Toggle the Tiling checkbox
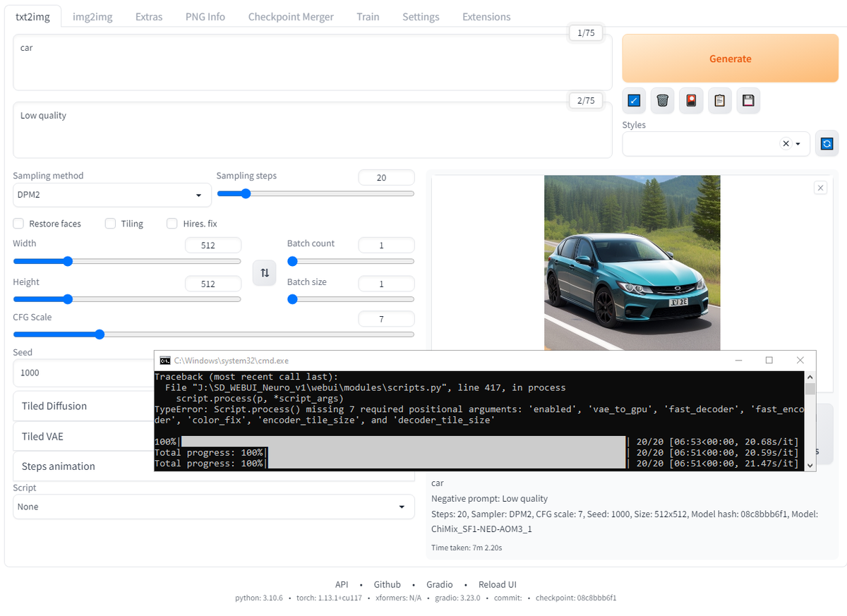847x616 pixels. 110,224
